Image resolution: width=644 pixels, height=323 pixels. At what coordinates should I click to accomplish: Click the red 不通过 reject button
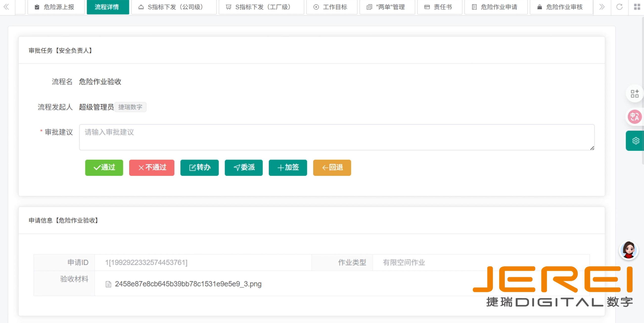click(152, 167)
